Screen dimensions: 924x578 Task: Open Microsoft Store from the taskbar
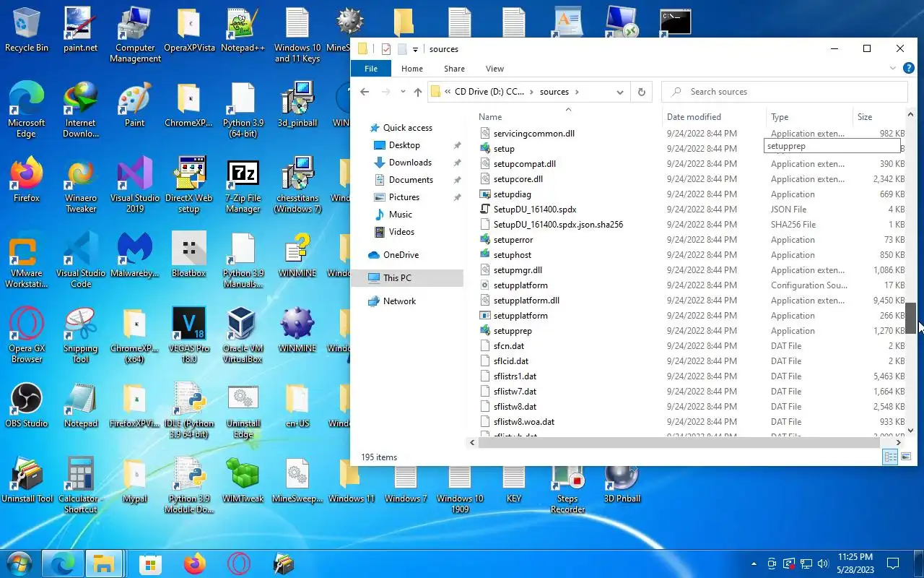coord(150,564)
